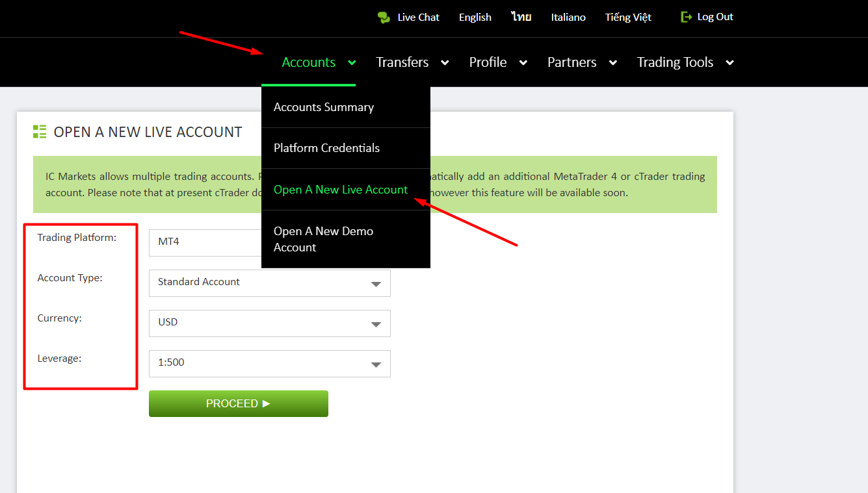Open the Leverage 1:500 dropdown
Viewport: 868px width, 493px height.
[270, 364]
